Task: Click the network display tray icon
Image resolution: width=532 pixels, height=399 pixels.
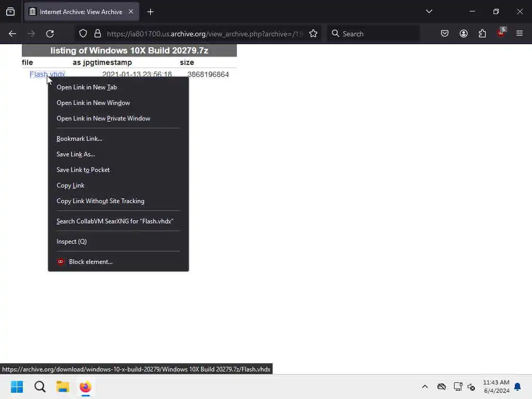Action: 458,387
